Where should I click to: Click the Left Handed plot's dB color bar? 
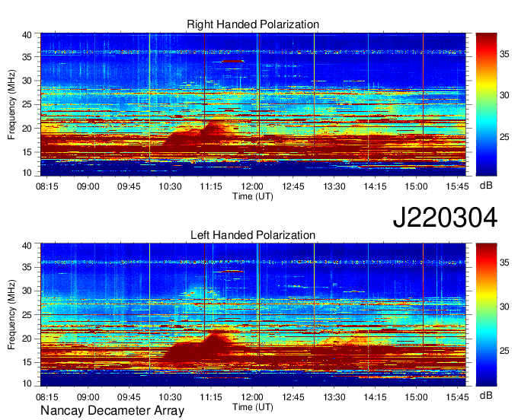[x=486, y=315]
